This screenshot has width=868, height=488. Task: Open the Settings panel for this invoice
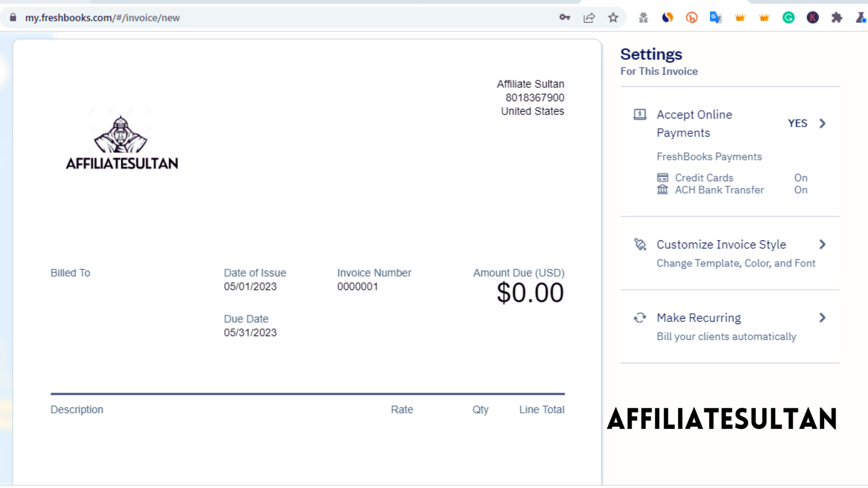click(x=651, y=54)
